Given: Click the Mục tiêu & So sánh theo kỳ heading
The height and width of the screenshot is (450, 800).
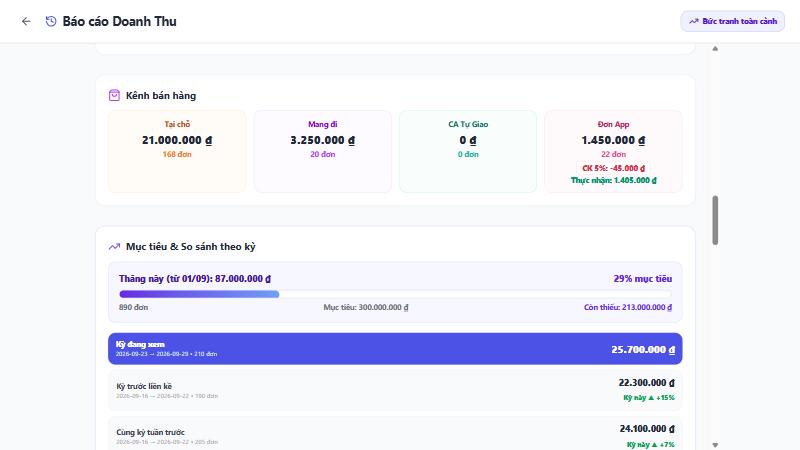Looking at the screenshot, I should [190, 246].
